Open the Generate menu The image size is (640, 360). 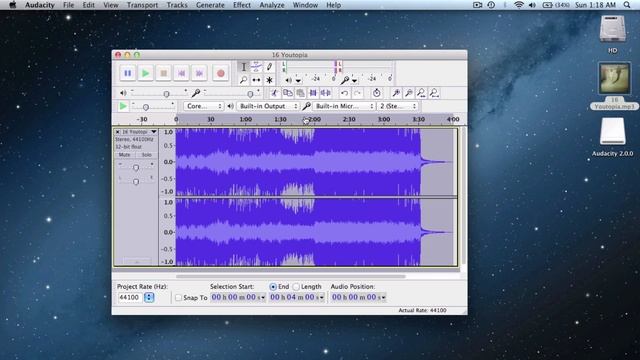pos(210,5)
